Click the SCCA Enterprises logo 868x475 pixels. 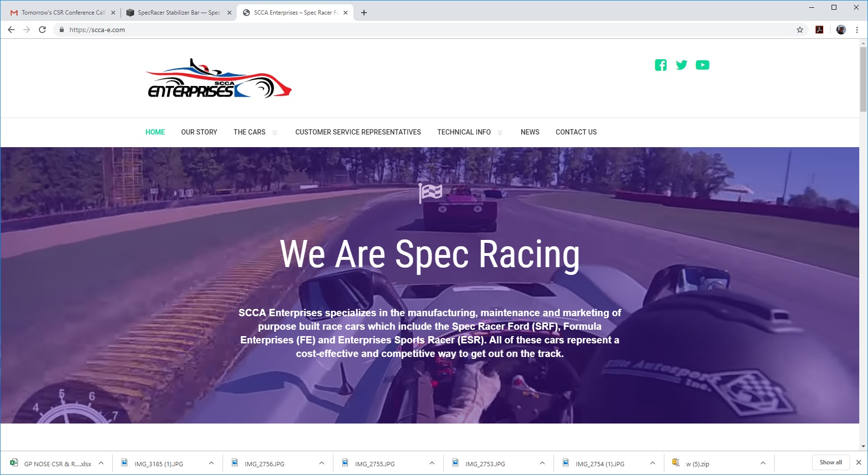[219, 79]
